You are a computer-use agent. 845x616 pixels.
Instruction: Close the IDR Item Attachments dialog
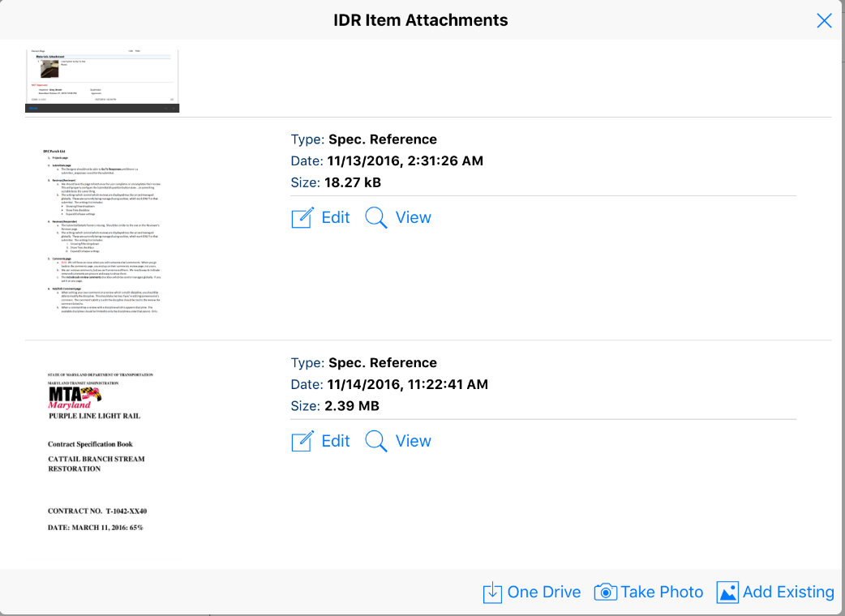(x=824, y=21)
